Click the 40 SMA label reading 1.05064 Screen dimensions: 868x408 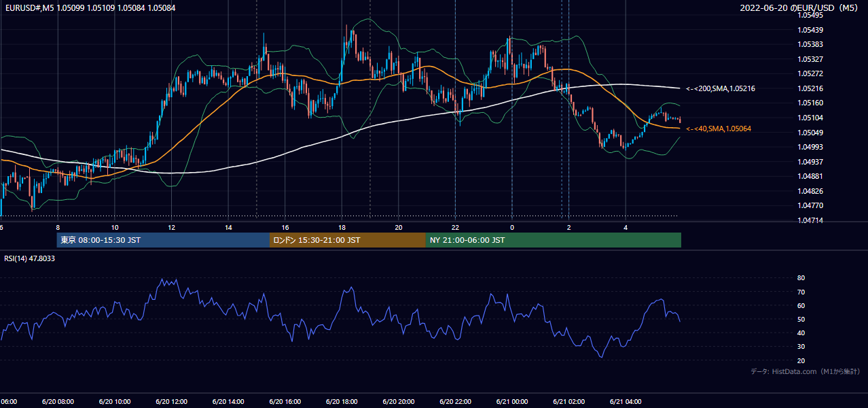719,129
